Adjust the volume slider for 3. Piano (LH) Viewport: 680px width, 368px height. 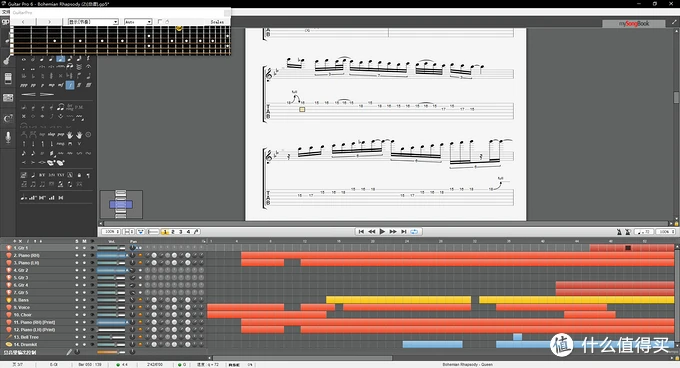click(x=111, y=263)
